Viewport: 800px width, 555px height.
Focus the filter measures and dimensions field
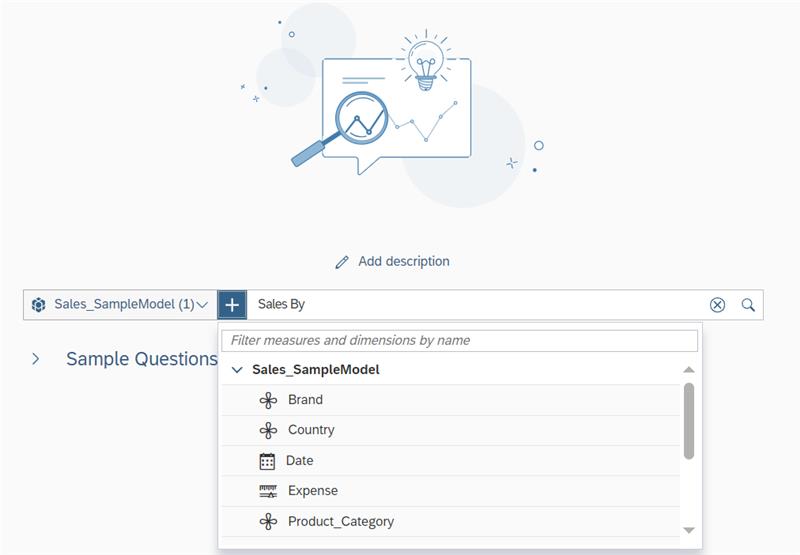(x=460, y=341)
